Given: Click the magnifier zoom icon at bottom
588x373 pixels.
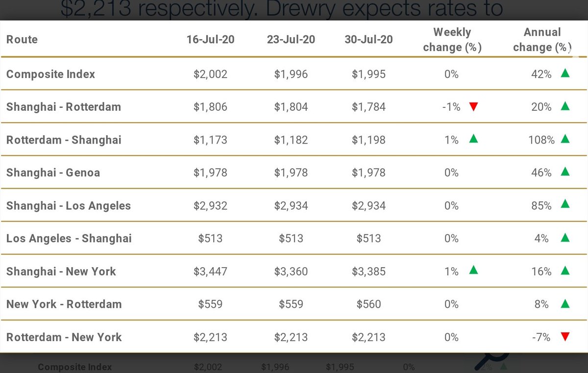Looking at the screenshot, I should [492, 360].
